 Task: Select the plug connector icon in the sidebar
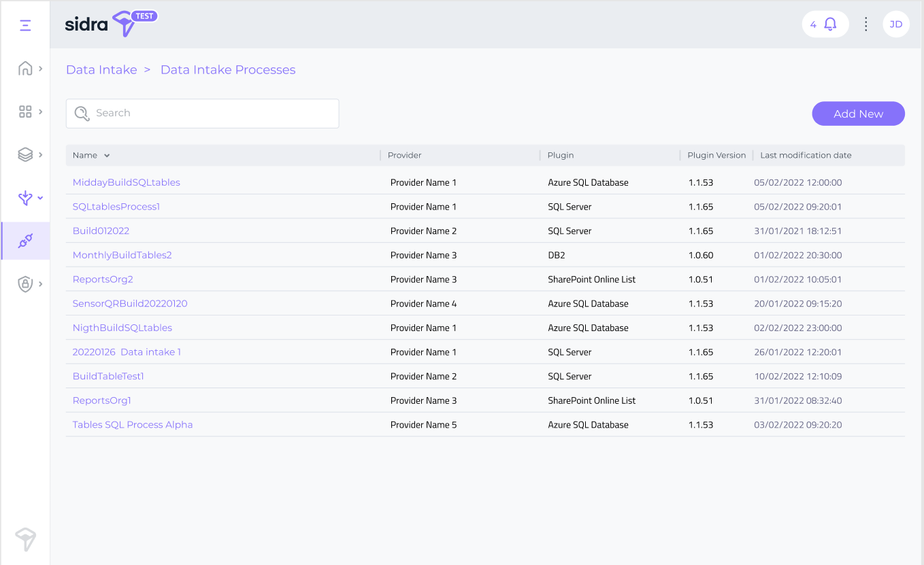25,241
